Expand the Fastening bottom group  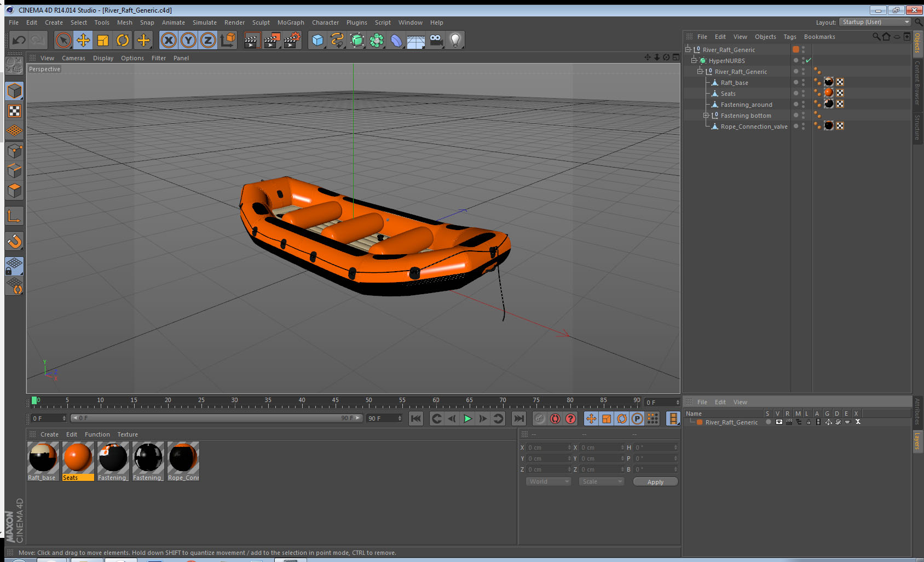pyautogui.click(x=706, y=115)
